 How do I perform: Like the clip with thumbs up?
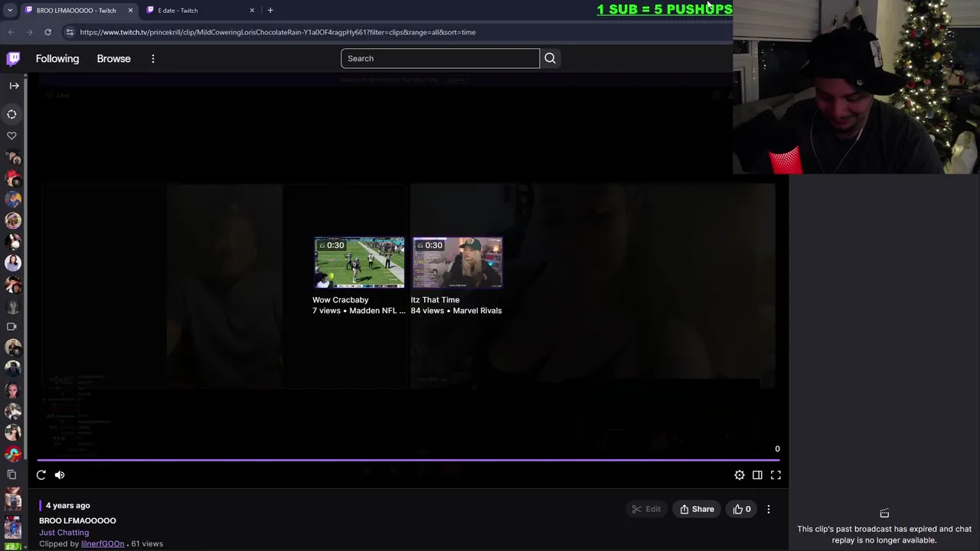click(x=742, y=509)
